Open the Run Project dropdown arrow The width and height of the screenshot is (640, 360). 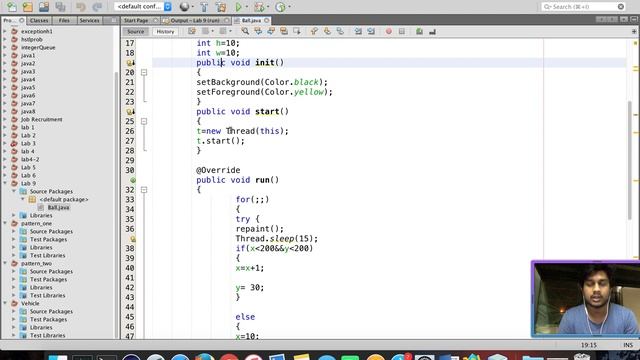point(247,7)
